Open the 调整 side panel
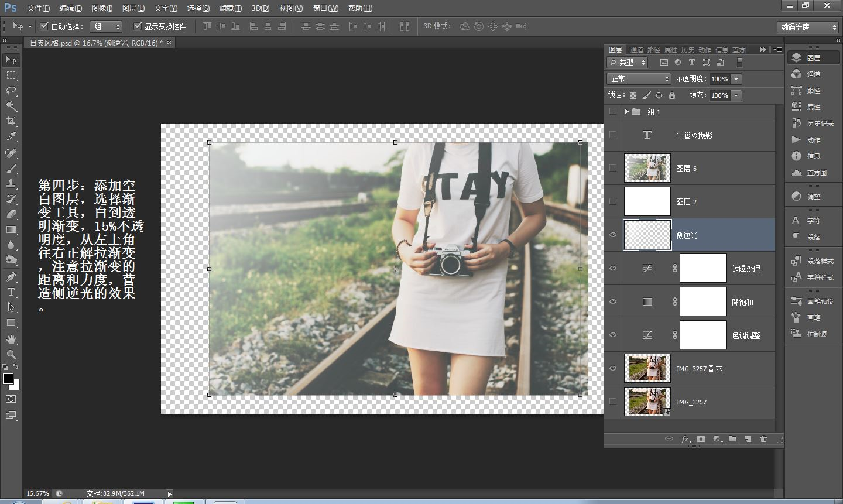843x504 pixels. (x=814, y=197)
